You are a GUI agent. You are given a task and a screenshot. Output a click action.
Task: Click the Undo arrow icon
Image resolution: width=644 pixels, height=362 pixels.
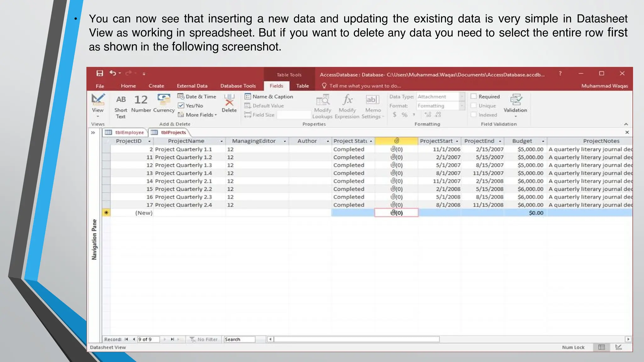113,73
